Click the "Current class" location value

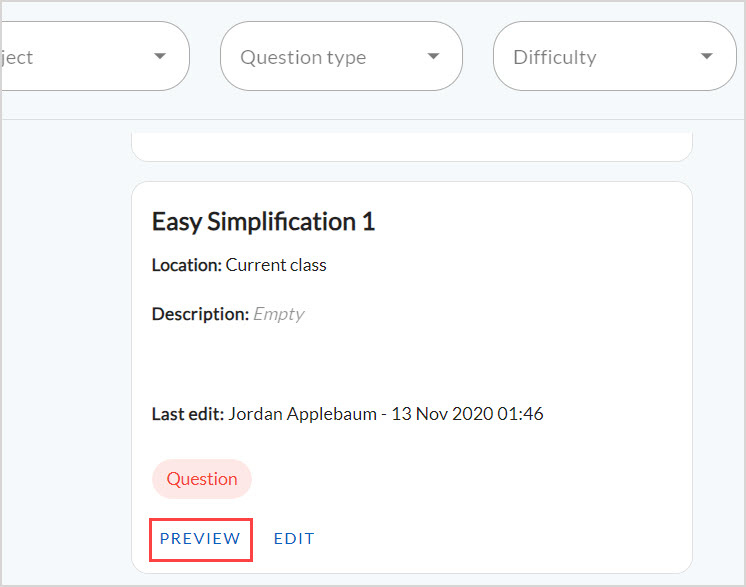[276, 266]
